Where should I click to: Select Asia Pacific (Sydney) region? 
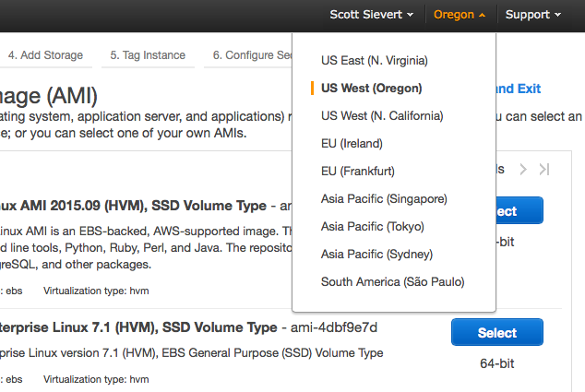coord(376,255)
